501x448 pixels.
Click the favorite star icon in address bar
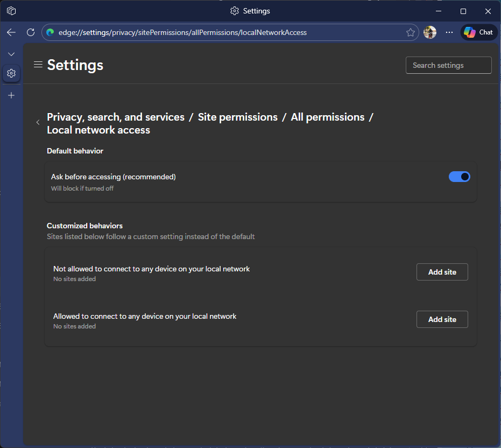(x=411, y=32)
